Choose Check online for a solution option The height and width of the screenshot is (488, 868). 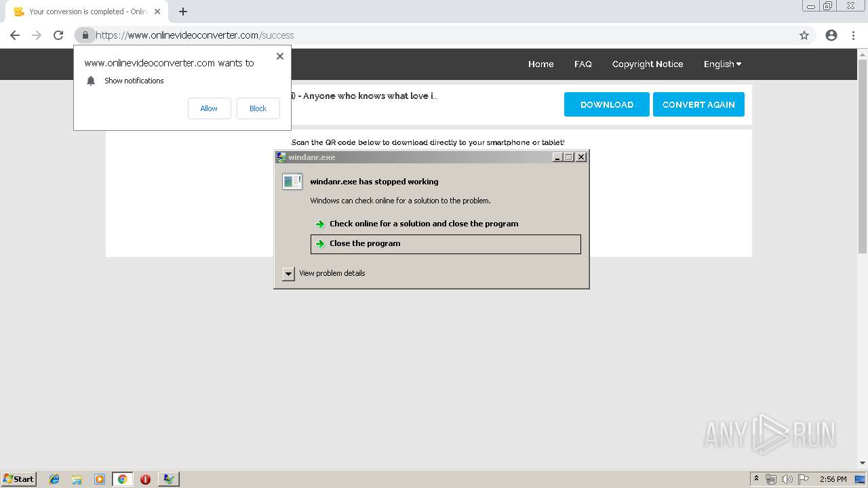pos(446,224)
